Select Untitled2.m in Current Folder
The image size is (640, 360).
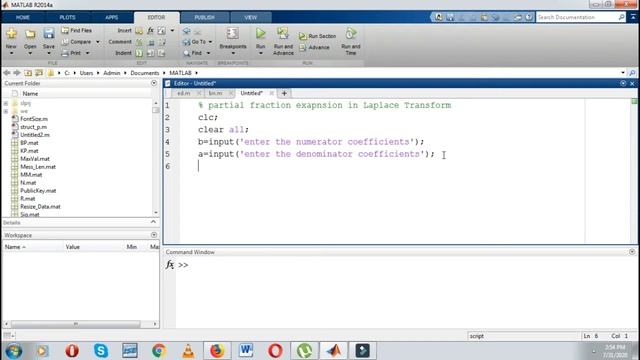35,135
